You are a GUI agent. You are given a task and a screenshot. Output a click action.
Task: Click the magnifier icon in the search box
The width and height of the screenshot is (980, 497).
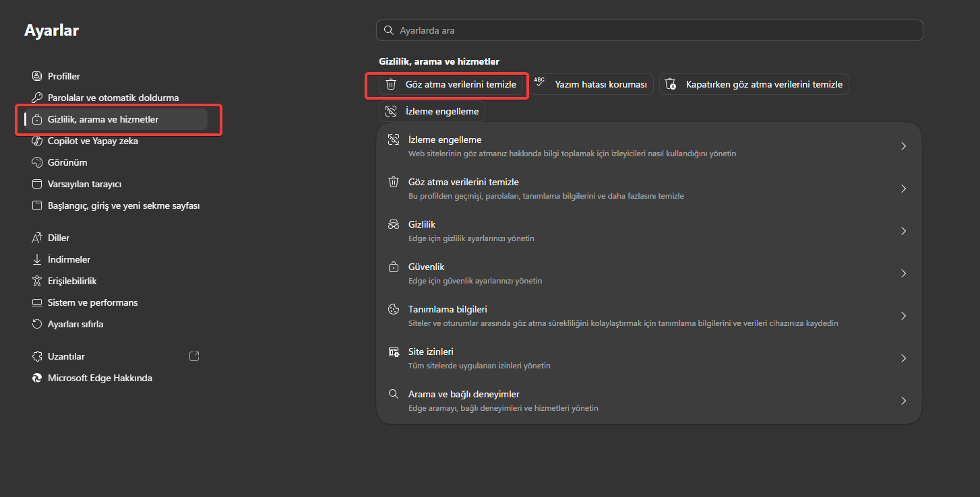388,30
